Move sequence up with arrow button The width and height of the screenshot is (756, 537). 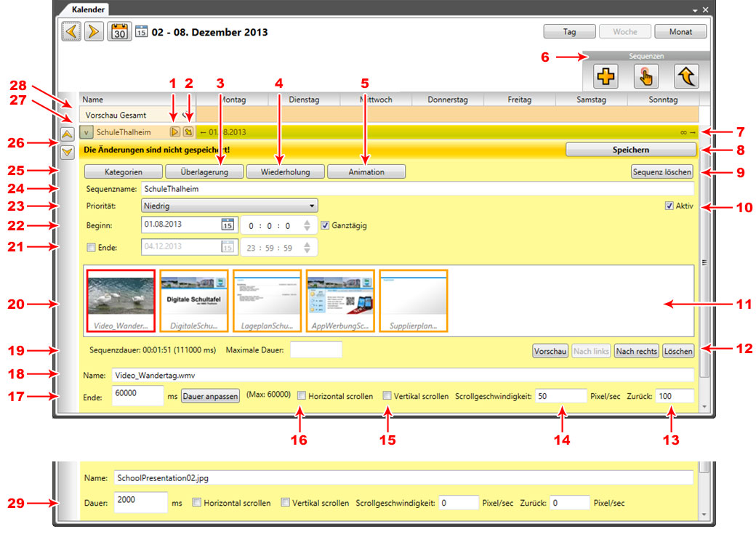pyautogui.click(x=67, y=134)
